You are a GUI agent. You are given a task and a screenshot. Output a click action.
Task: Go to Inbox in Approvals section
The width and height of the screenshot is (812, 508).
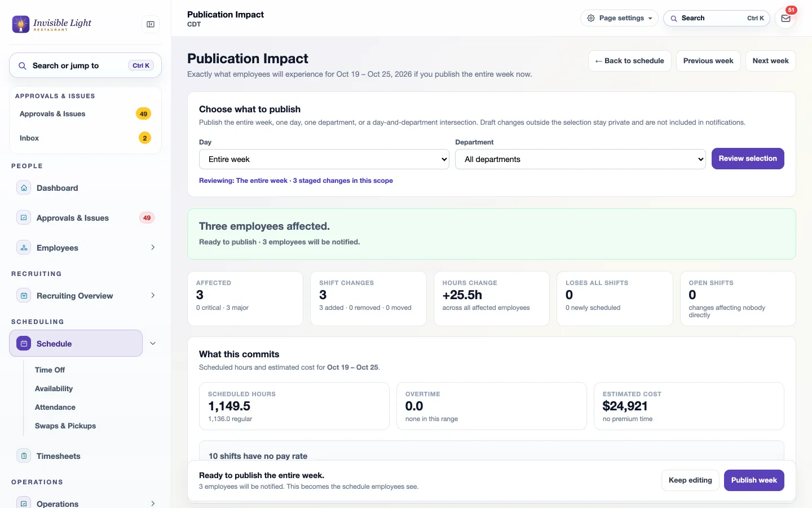[x=85, y=138]
